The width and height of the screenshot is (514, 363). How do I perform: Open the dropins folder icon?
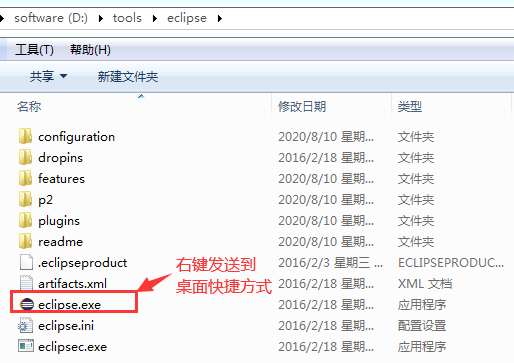[25, 158]
